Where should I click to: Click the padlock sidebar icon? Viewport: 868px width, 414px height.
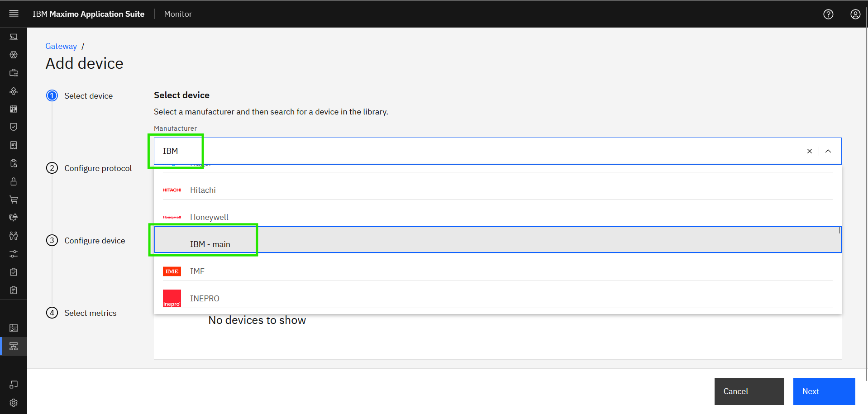click(14, 181)
